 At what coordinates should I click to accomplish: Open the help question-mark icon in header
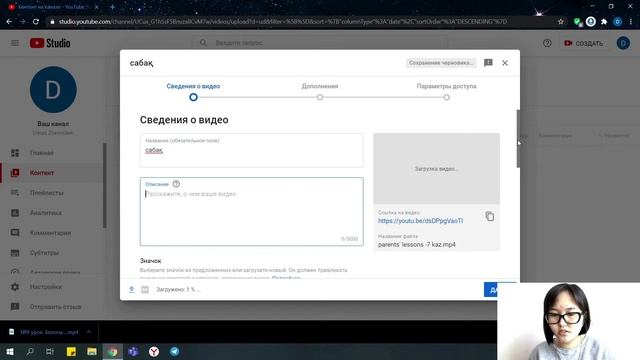tap(547, 43)
